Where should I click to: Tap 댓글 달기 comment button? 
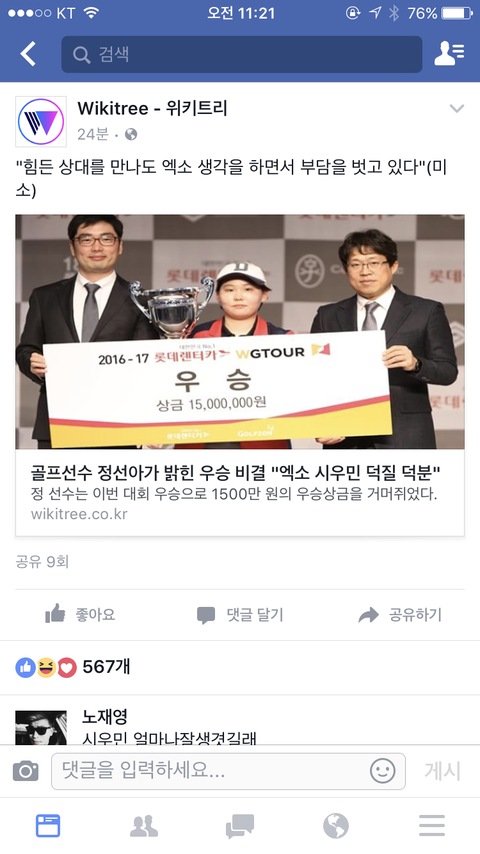pyautogui.click(x=240, y=615)
